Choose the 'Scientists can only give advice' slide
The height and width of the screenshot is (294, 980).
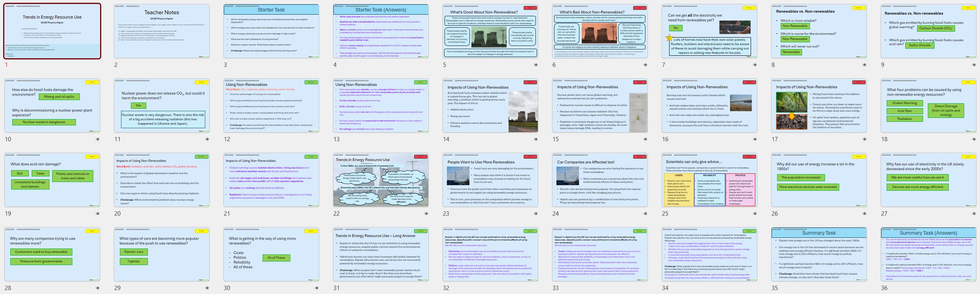coord(709,180)
